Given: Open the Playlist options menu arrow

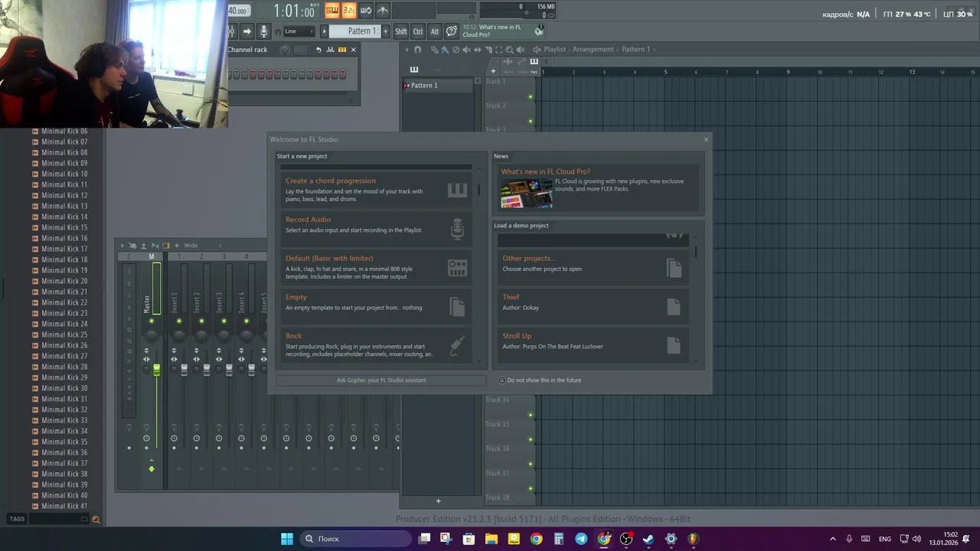Looking at the screenshot, I should pyautogui.click(x=407, y=50).
